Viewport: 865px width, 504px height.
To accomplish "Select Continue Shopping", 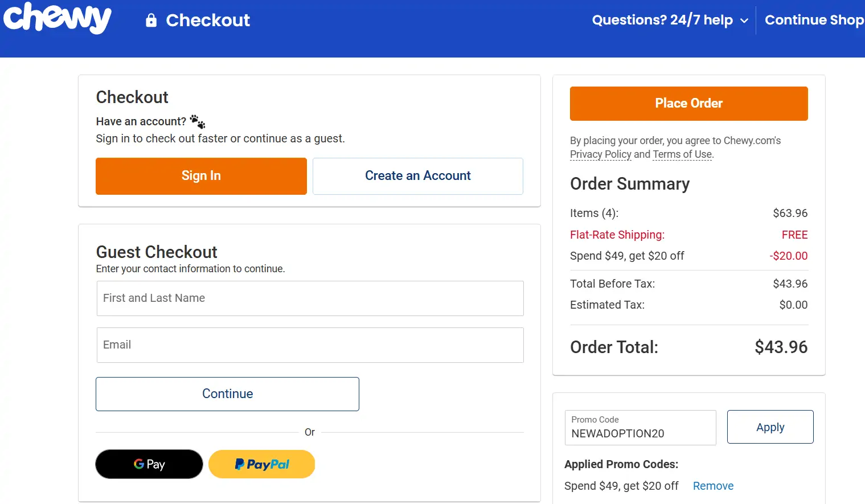I will pyautogui.click(x=814, y=20).
